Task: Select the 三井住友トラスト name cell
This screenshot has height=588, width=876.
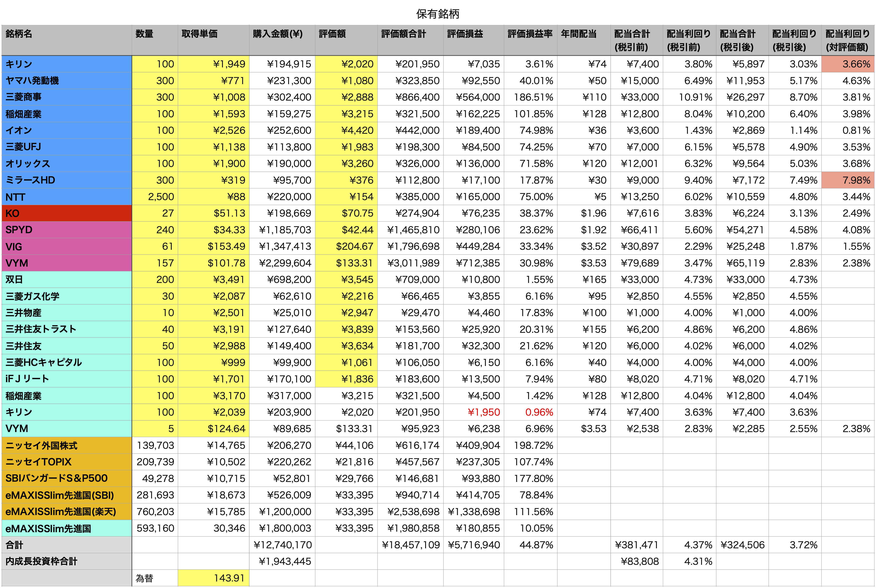Action: coord(67,329)
